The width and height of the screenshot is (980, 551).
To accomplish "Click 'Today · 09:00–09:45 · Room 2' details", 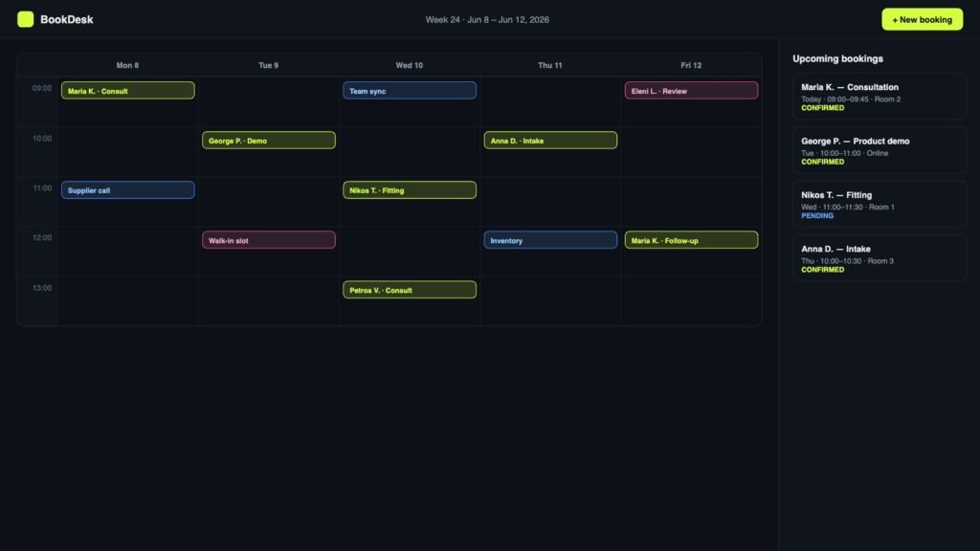I will click(851, 99).
